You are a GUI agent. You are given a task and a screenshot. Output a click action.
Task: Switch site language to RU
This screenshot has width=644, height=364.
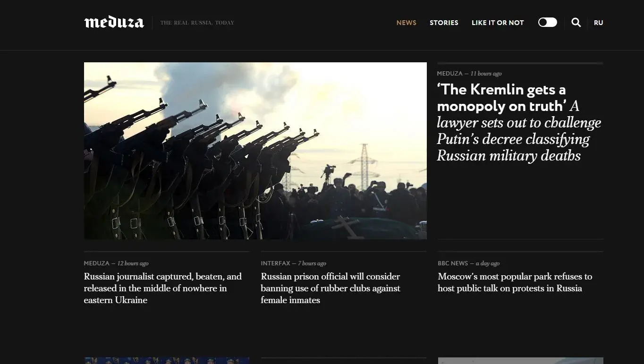(x=598, y=22)
